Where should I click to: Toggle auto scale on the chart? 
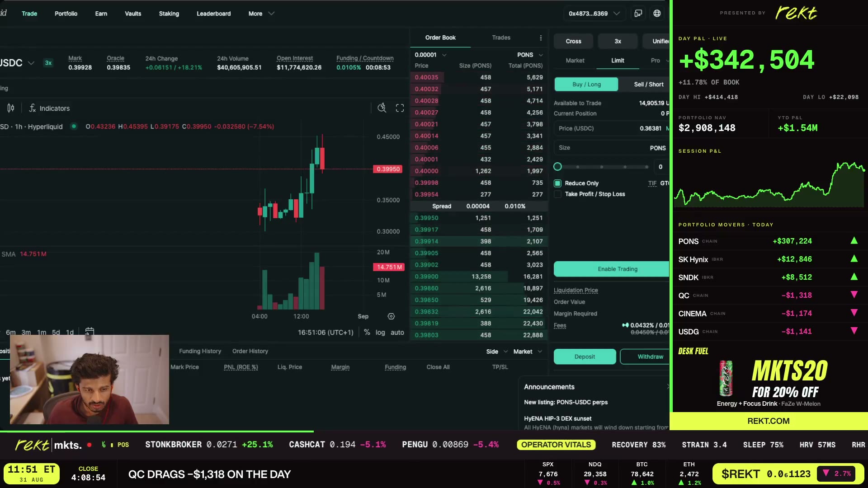coord(397,333)
